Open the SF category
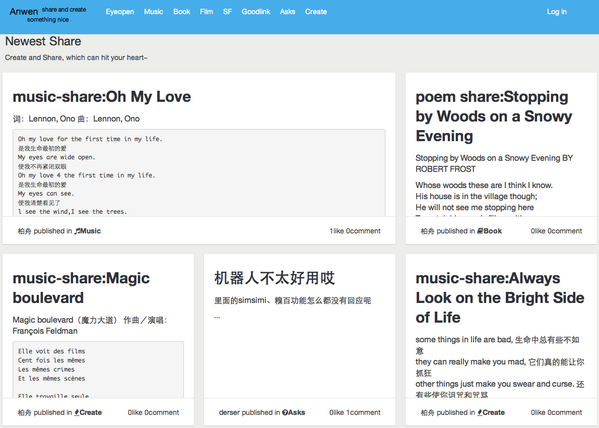Viewport: 599px width, 428px height. (x=227, y=12)
